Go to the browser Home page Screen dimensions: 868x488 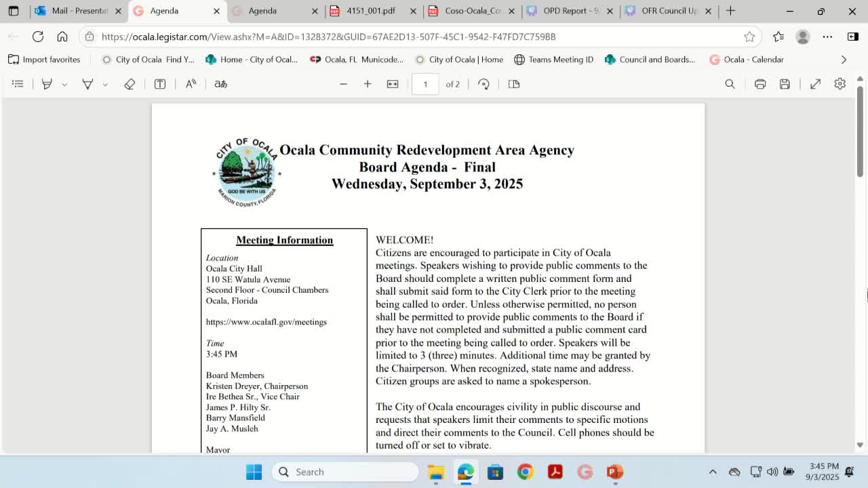(62, 37)
